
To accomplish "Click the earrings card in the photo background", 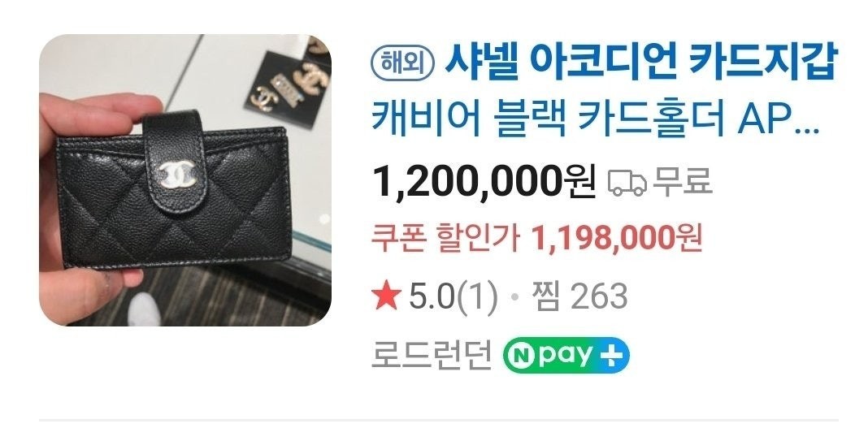I will click(x=288, y=82).
